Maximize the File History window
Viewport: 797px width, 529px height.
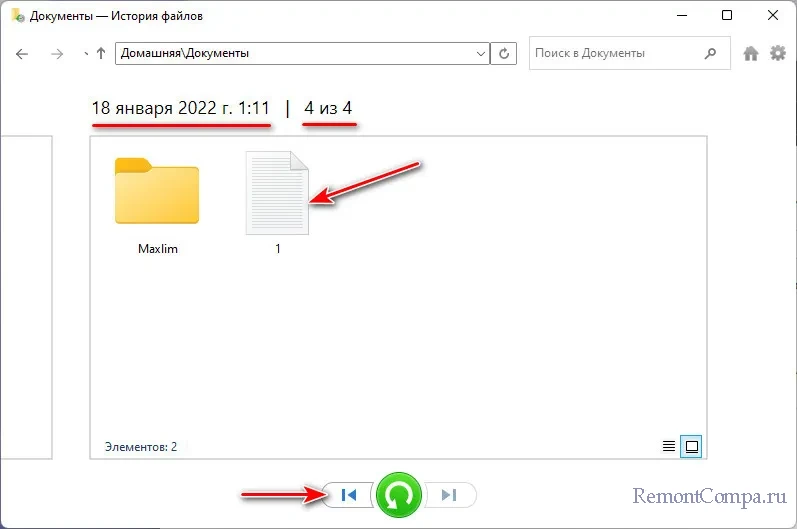(727, 15)
